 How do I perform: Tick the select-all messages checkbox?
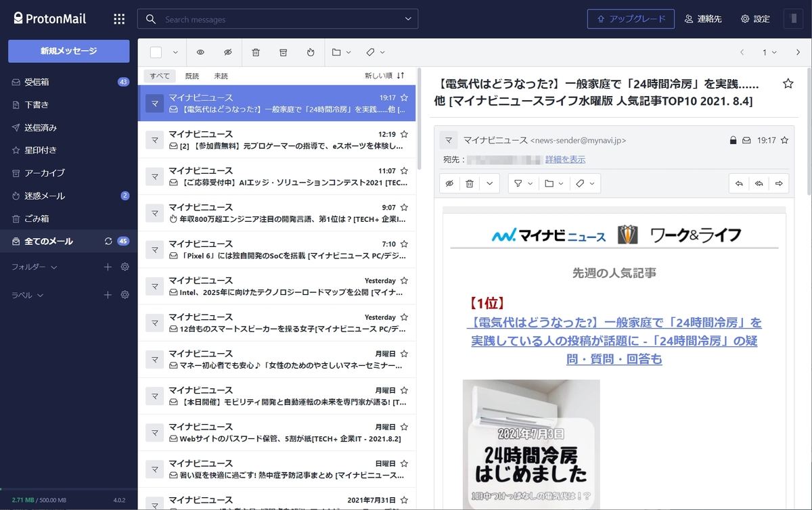[156, 52]
